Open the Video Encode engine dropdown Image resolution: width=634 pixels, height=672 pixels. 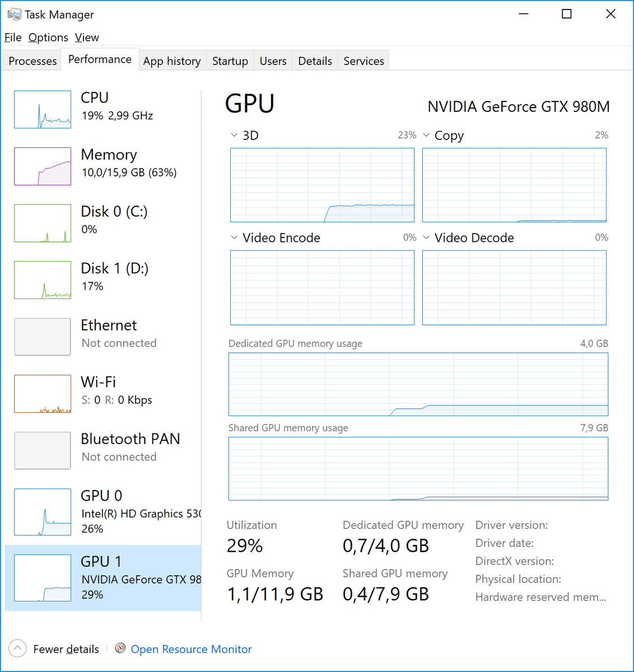tap(234, 237)
